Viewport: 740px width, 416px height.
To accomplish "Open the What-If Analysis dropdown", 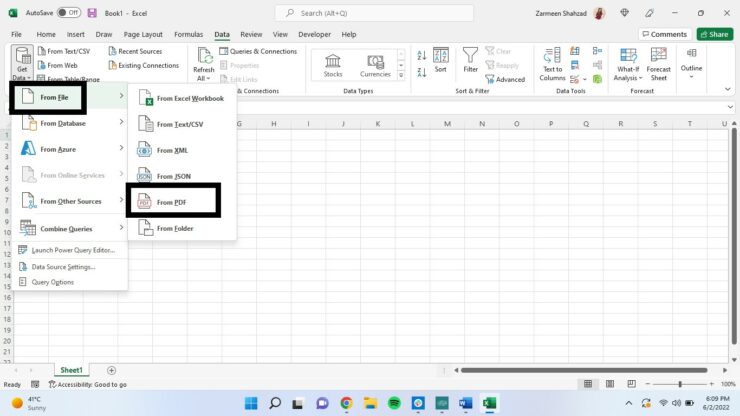I will [x=628, y=64].
